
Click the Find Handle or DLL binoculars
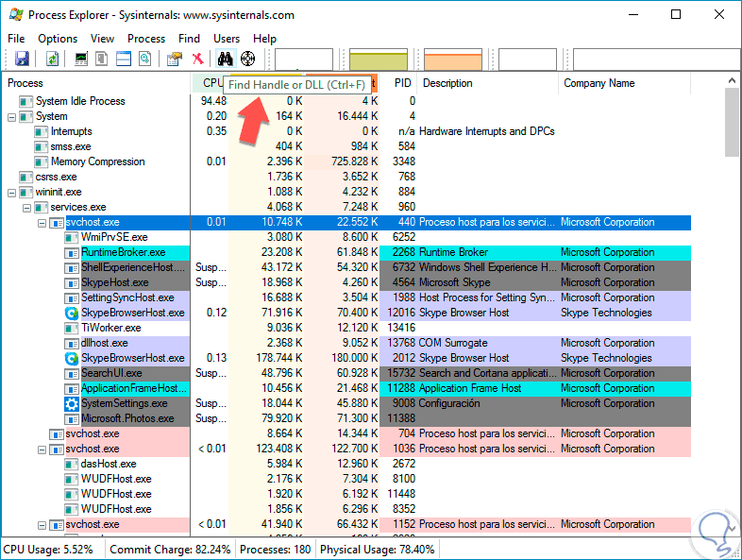pyautogui.click(x=226, y=59)
